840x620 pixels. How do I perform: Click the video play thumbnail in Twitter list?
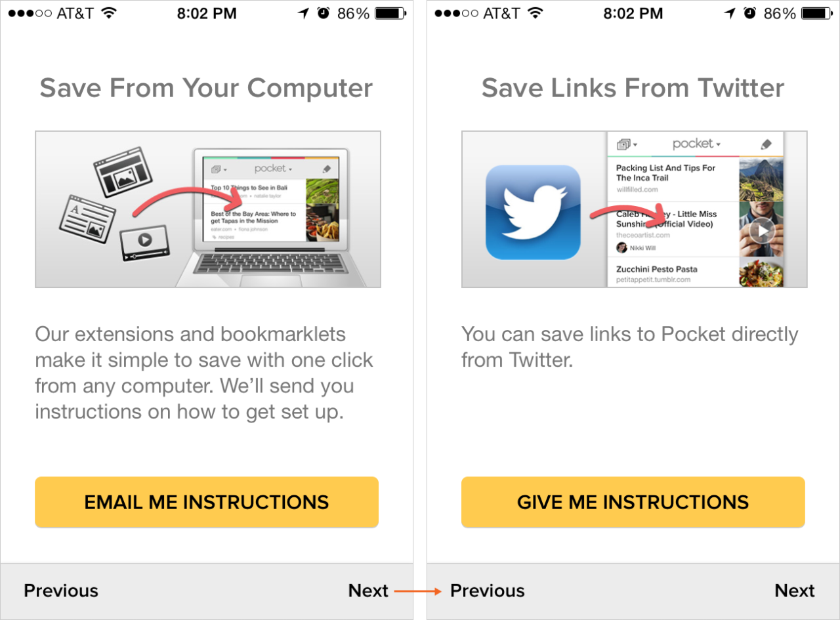pos(761,230)
